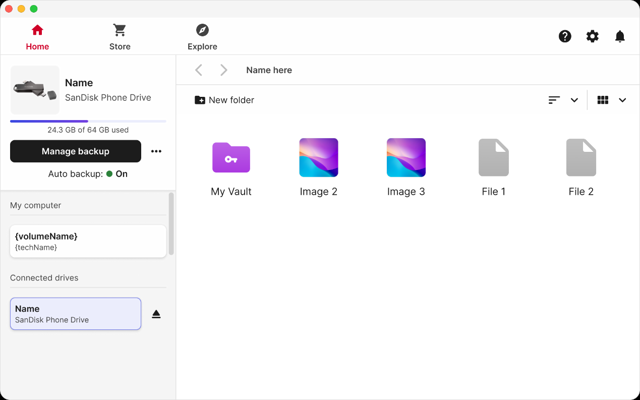The image size is (640, 400).
Task: Click the sidebar scrollbar
Action: pos(171,224)
